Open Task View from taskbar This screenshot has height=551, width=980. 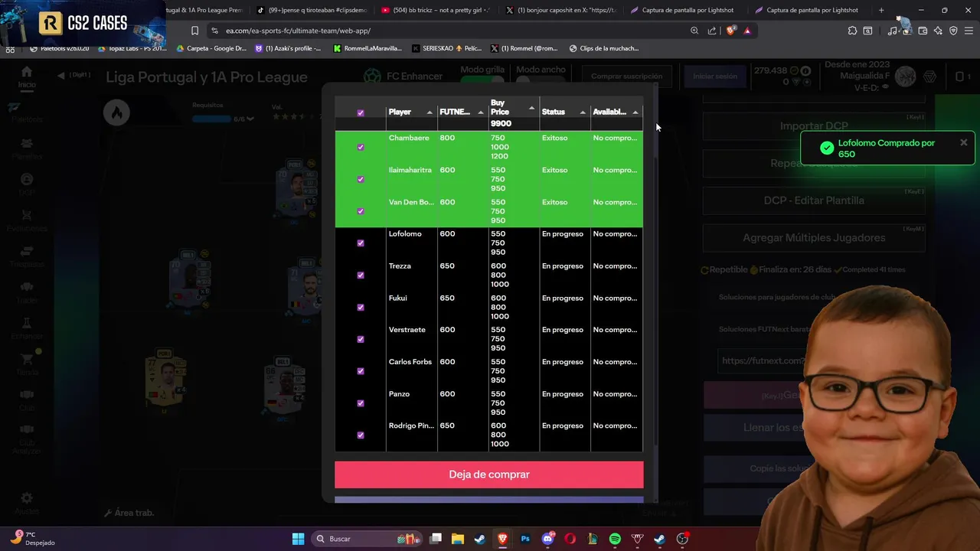436,539
